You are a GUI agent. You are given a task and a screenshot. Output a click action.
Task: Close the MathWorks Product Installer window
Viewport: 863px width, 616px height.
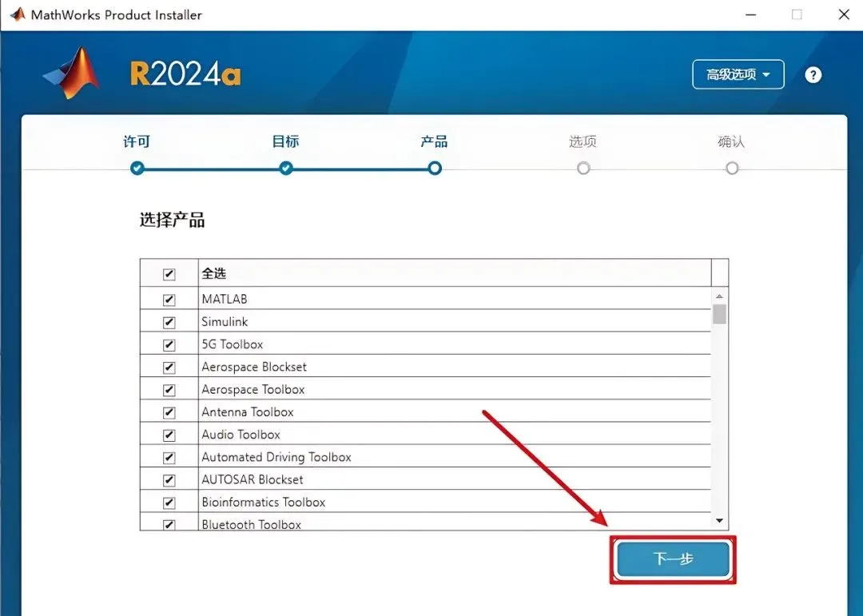pos(844,15)
